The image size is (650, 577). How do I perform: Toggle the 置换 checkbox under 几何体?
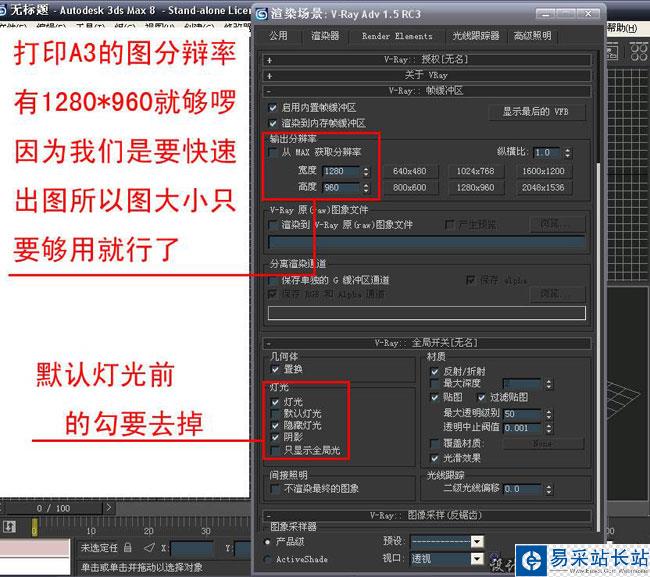275,369
